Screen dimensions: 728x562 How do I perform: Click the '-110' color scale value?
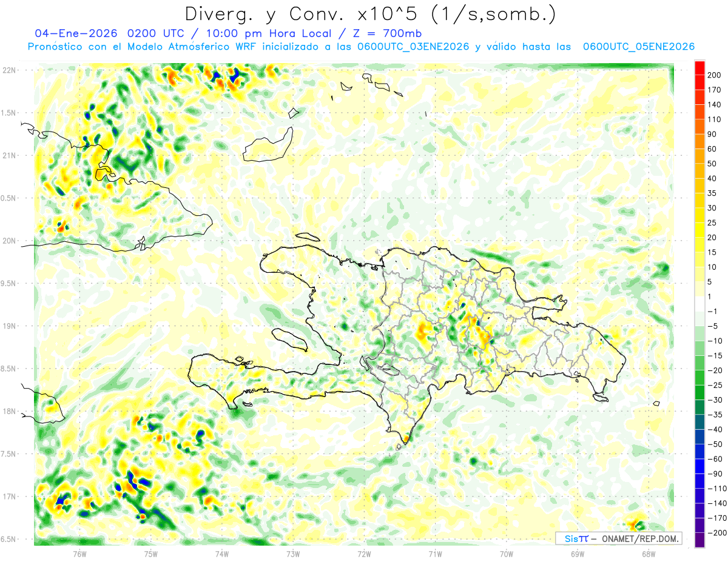pyautogui.click(x=716, y=489)
